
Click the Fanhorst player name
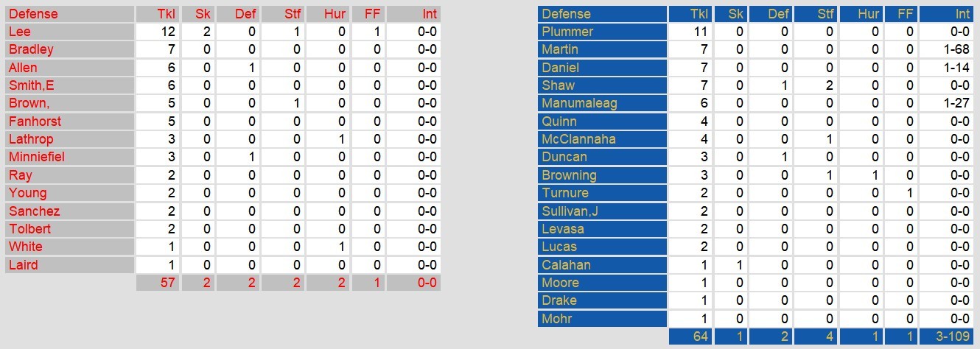(x=35, y=121)
